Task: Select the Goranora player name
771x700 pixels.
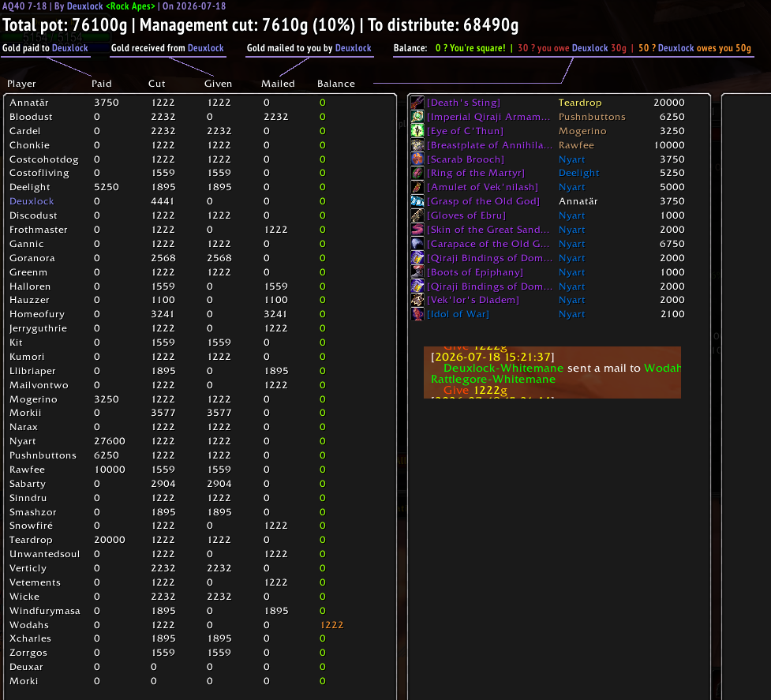Action: point(32,258)
